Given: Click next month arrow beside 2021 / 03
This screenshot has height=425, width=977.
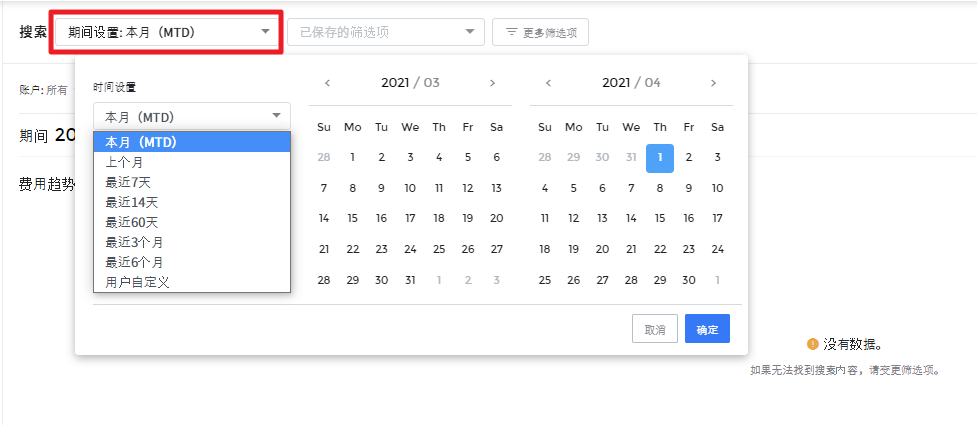Looking at the screenshot, I should click(492, 83).
